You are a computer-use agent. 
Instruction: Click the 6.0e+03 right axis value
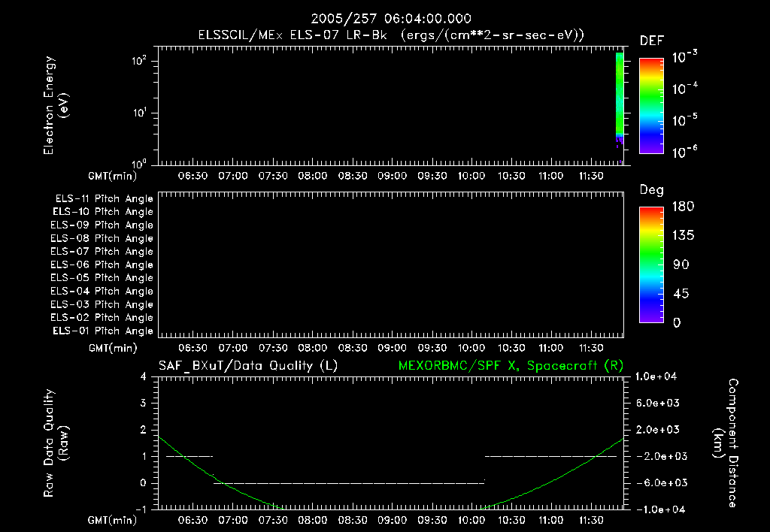tap(658, 403)
